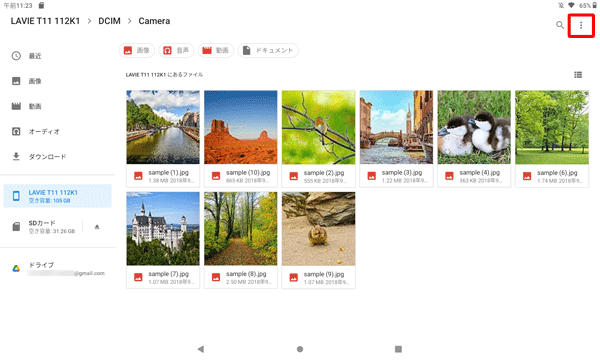Switch to list view icon
Screen dimensions: 600x360
tap(578, 75)
